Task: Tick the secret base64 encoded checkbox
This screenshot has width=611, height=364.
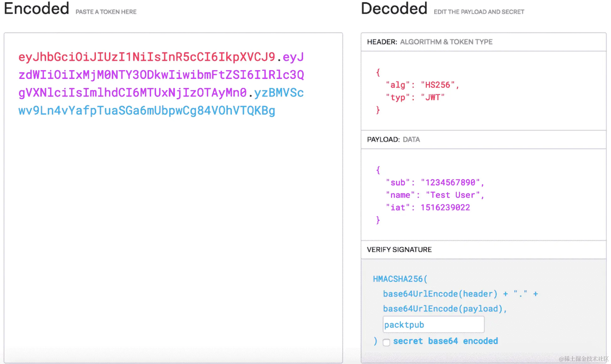Action: point(386,342)
